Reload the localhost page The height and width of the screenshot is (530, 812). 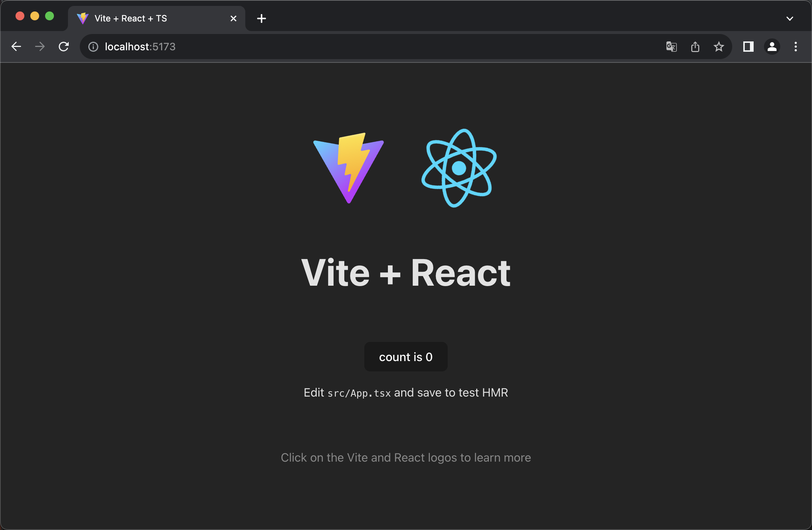(x=64, y=47)
